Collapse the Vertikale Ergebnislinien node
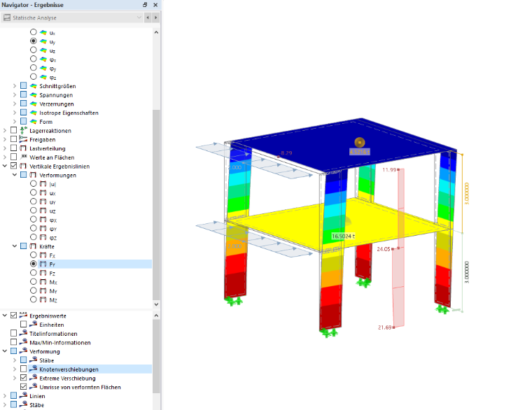Image resolution: width=532 pixels, height=410 pixels. 5,166
